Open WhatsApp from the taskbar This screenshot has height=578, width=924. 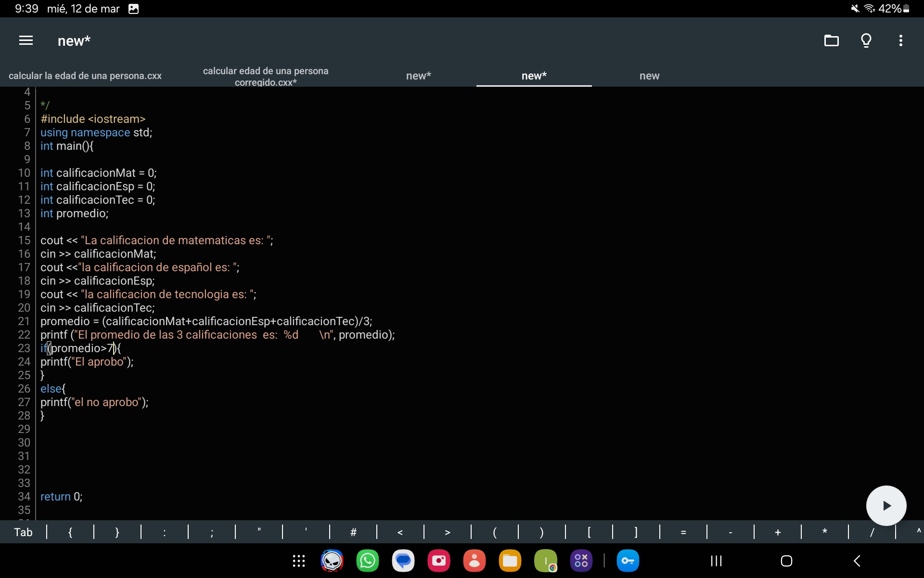coord(367,561)
